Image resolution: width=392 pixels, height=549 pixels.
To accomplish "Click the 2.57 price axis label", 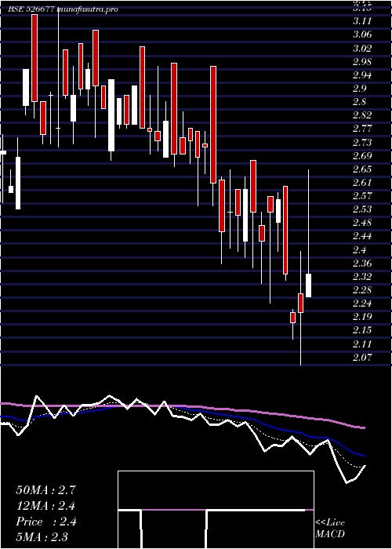I will 362,196.
